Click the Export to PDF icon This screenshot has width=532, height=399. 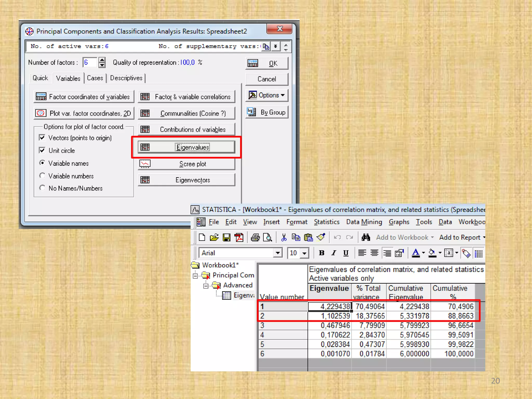(239, 237)
